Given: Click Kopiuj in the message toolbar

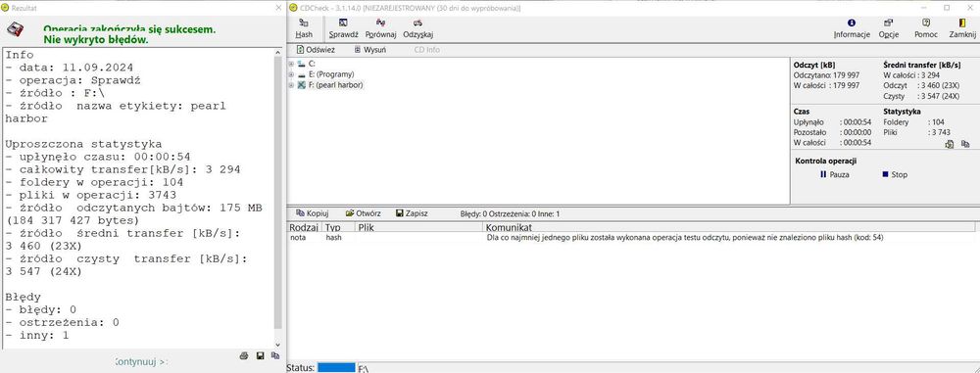Looking at the screenshot, I should [312, 213].
